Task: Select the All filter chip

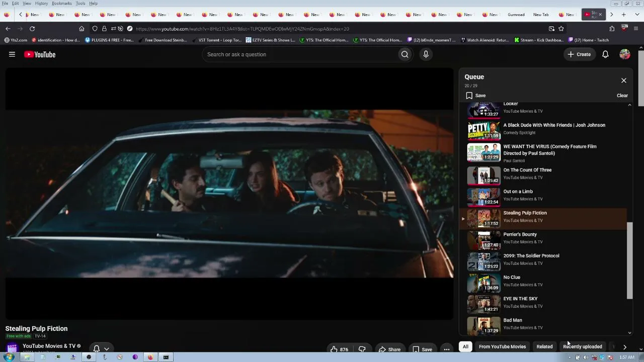Action: click(465, 346)
